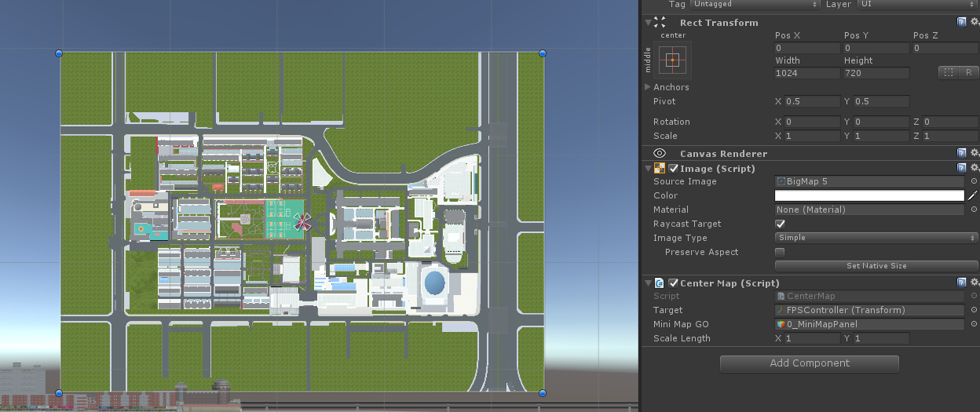This screenshot has height=412, width=980.
Task: Open Rect Transform gear settings menu
Action: (x=974, y=22)
